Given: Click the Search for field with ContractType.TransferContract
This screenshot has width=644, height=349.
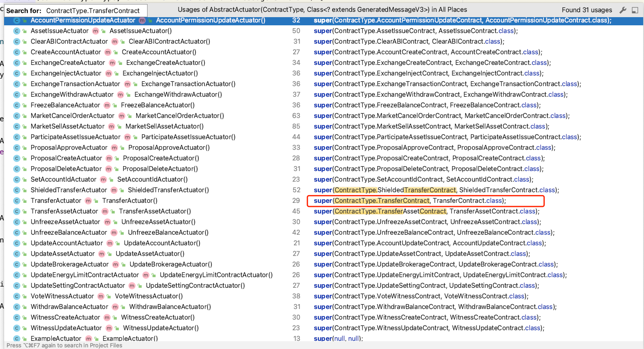Looking at the screenshot, I should (x=76, y=11).
